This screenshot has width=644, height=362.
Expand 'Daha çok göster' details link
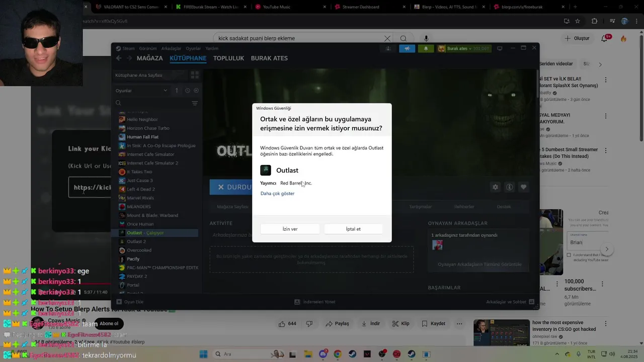(x=277, y=194)
